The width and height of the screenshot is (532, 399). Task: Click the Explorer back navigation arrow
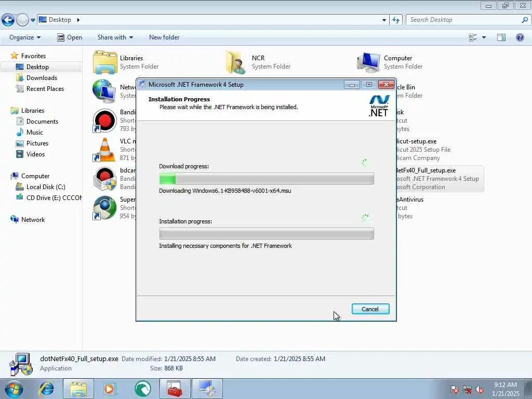pyautogui.click(x=8, y=20)
